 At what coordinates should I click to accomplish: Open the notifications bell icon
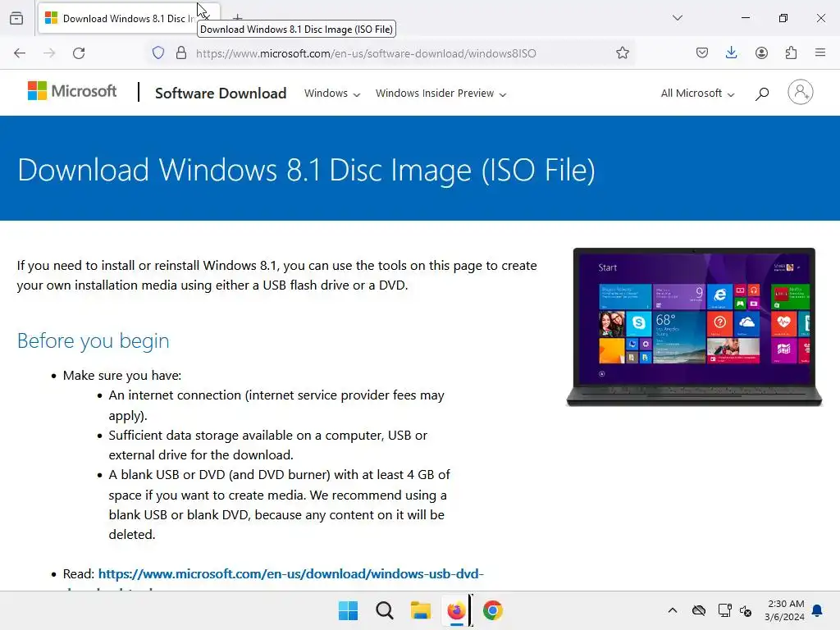[818, 610]
